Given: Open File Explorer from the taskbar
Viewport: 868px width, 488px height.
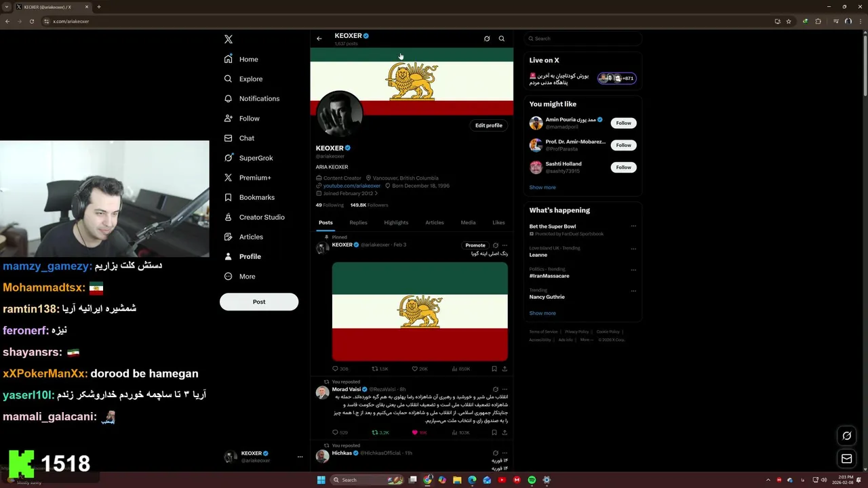Looking at the screenshot, I should point(457,480).
